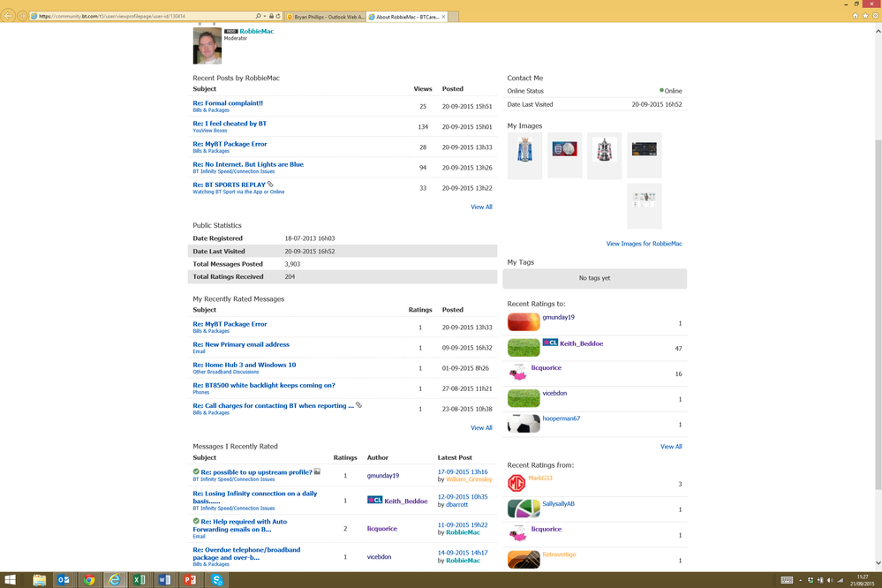Screen dimensions: 882x588
Task: Open a new blank tab
Action: [454, 17]
